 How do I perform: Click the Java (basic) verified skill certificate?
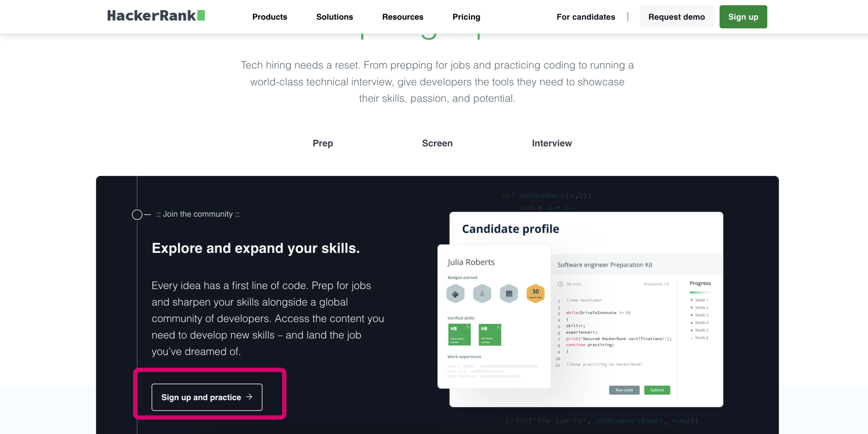[490, 335]
